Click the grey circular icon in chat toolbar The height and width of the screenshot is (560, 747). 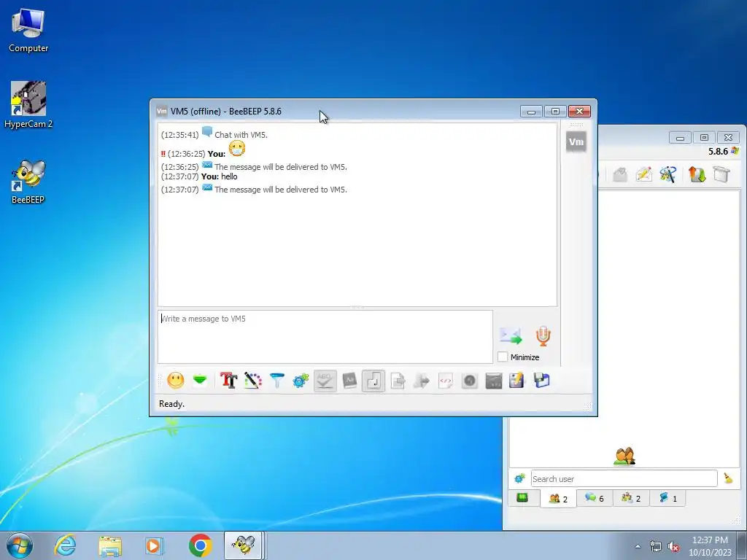tap(470, 381)
